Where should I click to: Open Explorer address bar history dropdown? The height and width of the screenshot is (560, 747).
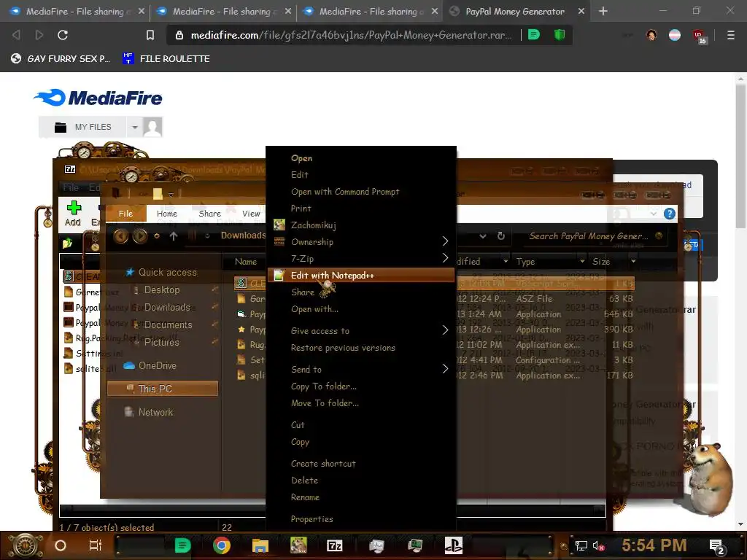tap(483, 236)
